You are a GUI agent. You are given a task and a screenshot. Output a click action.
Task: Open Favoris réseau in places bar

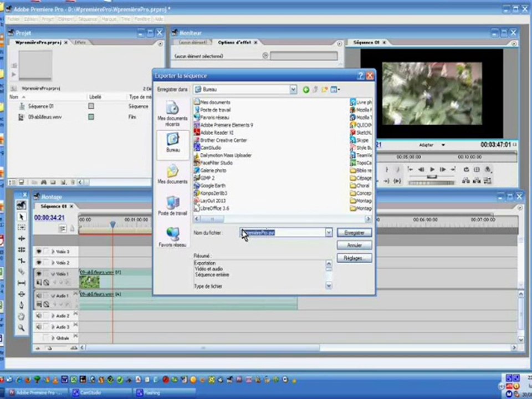coord(172,238)
